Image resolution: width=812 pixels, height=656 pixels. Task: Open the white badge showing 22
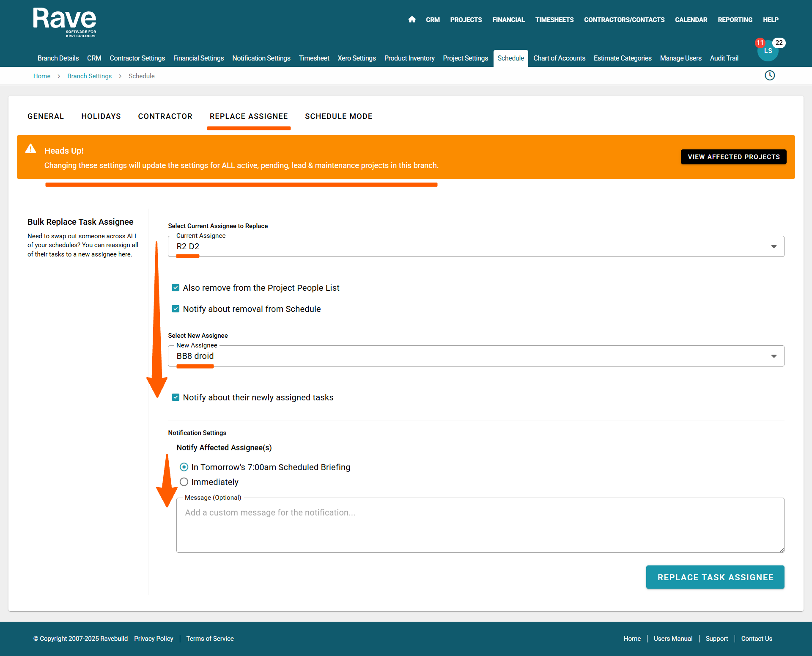coord(779,43)
